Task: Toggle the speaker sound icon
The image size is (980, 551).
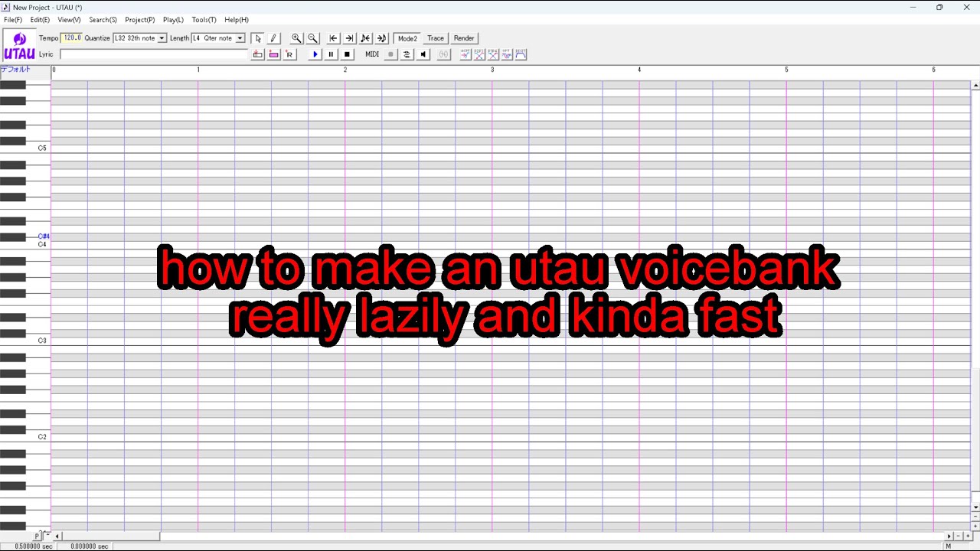Action: 423,54
